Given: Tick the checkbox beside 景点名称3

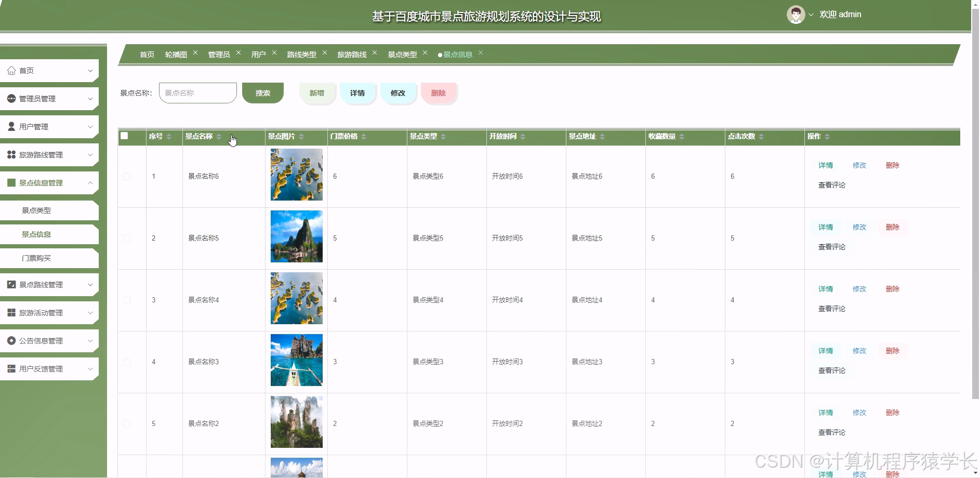Looking at the screenshot, I should click(x=126, y=362).
